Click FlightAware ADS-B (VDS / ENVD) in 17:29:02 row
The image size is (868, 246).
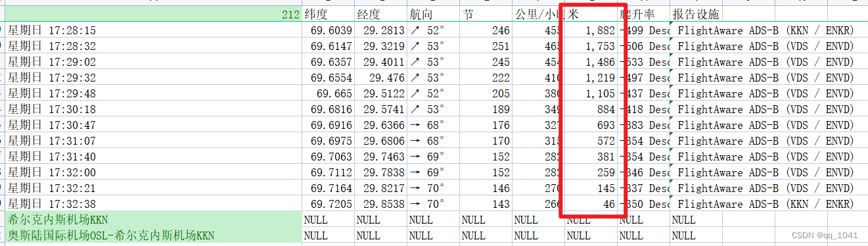[x=765, y=62]
